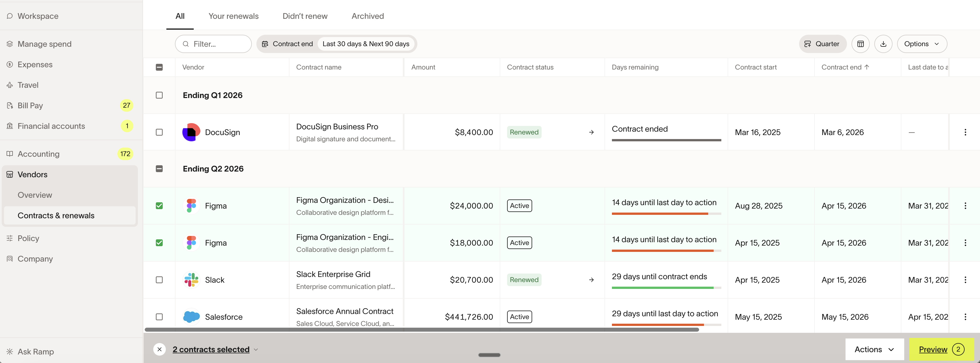
Task: Click into the Filter search field
Action: point(213,44)
